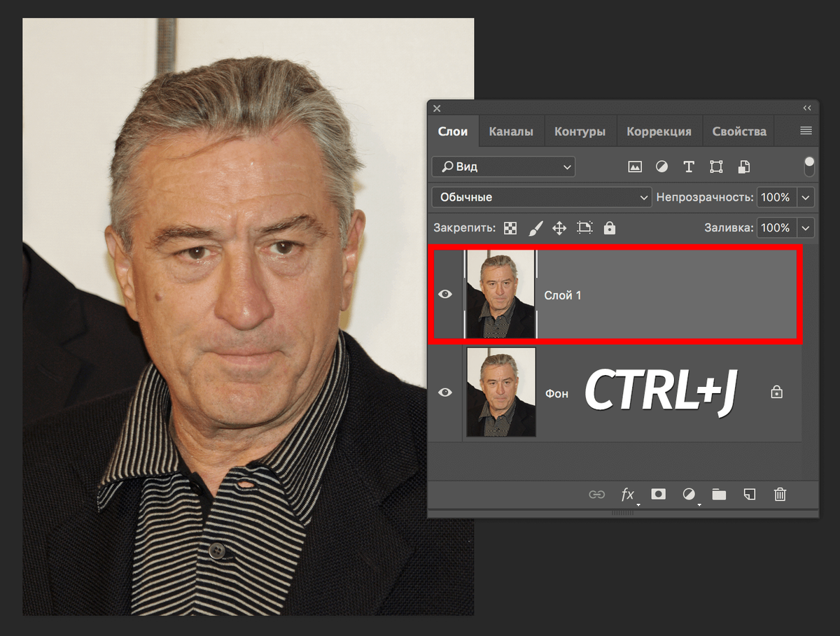
Task: Filter layers by pixel layer icon
Action: tap(635, 167)
